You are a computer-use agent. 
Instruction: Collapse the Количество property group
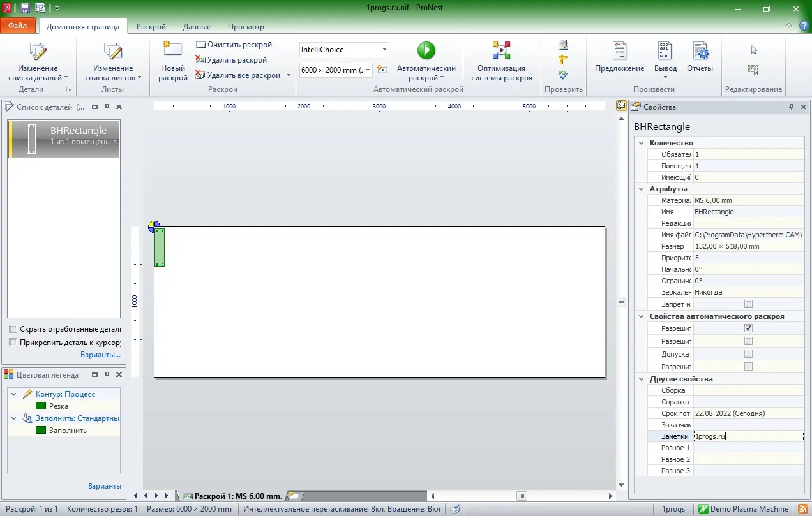642,143
